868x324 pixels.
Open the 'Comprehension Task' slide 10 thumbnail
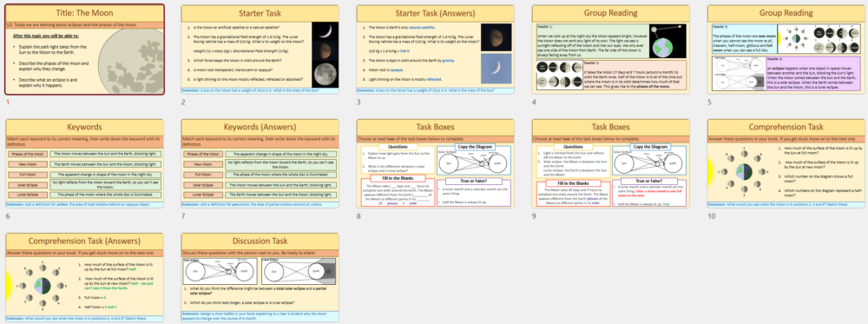786,163
